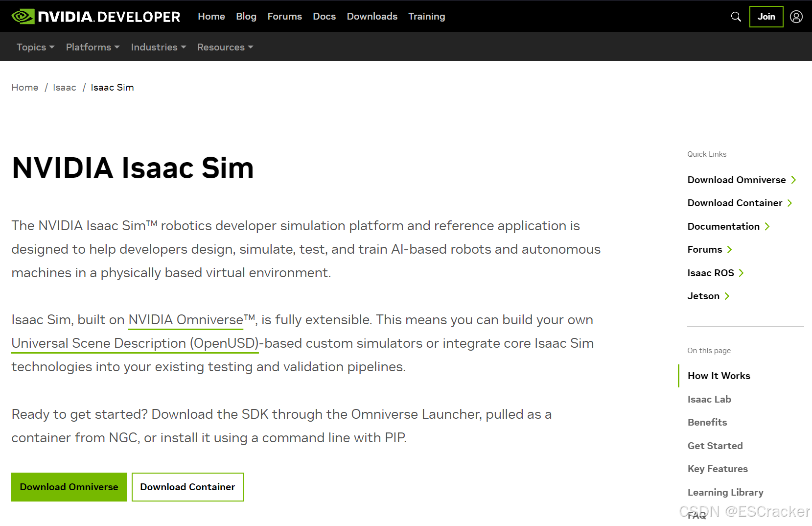Viewport: 812px width, 526px height.
Task: Click chevron next to Jetson
Action: click(727, 296)
